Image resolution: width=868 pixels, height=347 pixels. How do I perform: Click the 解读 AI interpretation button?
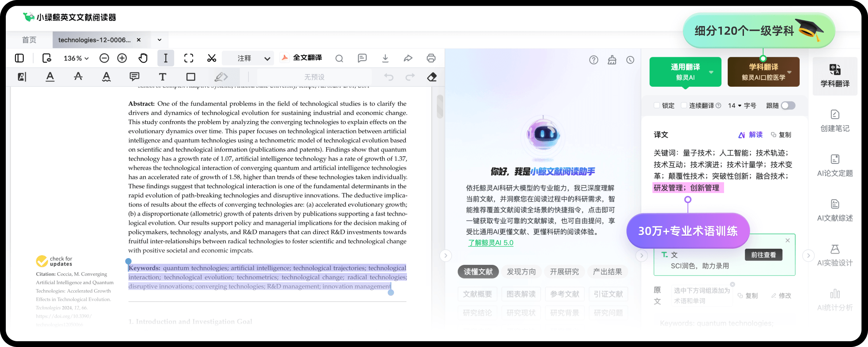coord(750,135)
